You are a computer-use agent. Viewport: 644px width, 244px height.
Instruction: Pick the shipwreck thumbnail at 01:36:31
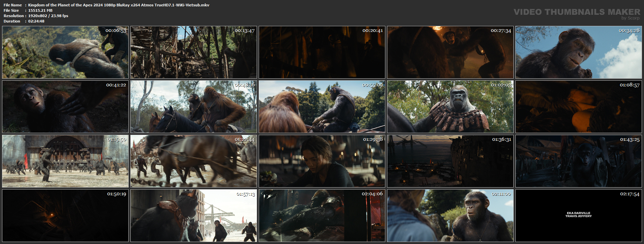pyautogui.click(x=450, y=161)
